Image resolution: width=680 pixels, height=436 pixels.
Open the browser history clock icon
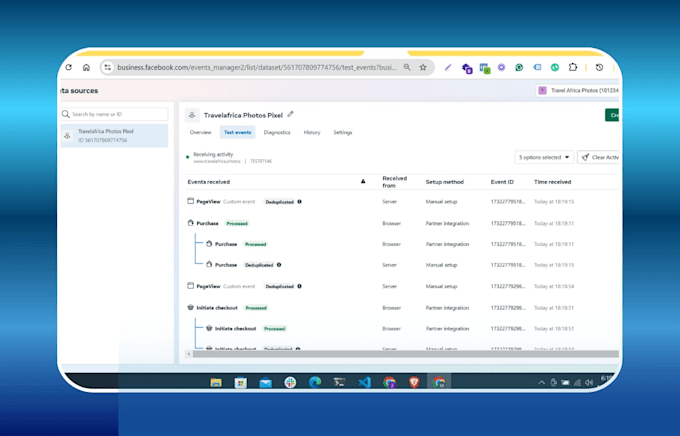coord(599,67)
